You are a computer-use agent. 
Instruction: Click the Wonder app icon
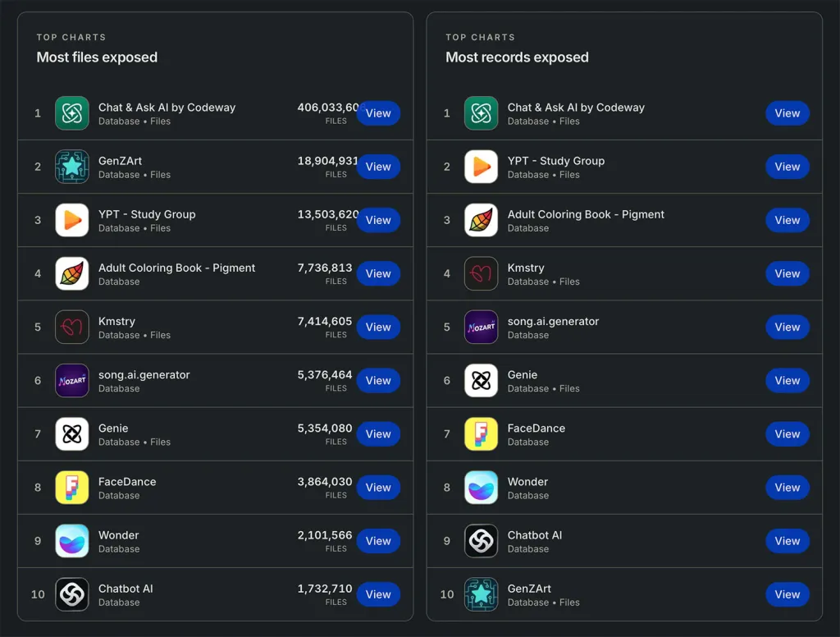(71, 540)
